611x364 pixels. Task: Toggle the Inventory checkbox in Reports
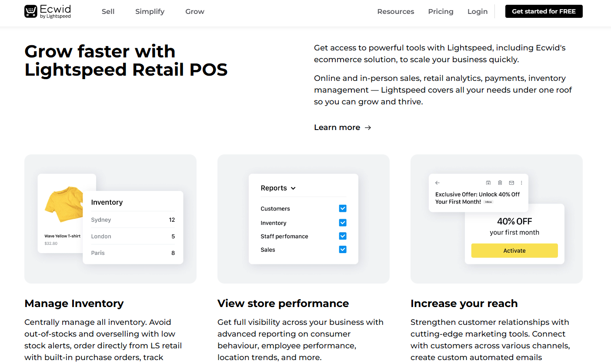tap(343, 222)
